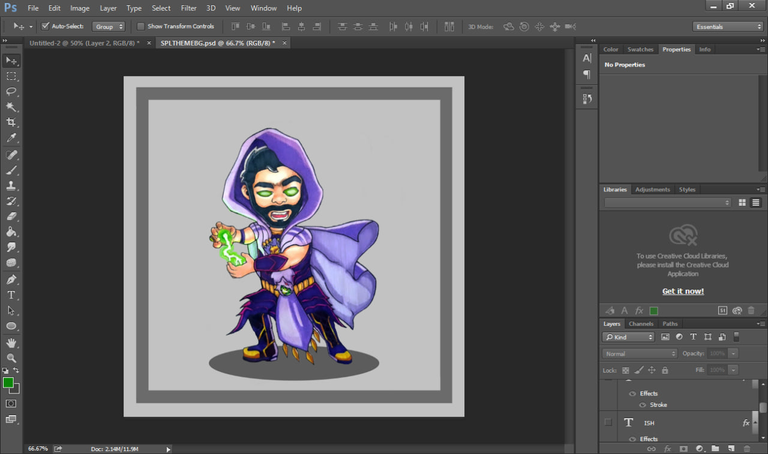Create new fill or adjustment layer

click(x=699, y=449)
